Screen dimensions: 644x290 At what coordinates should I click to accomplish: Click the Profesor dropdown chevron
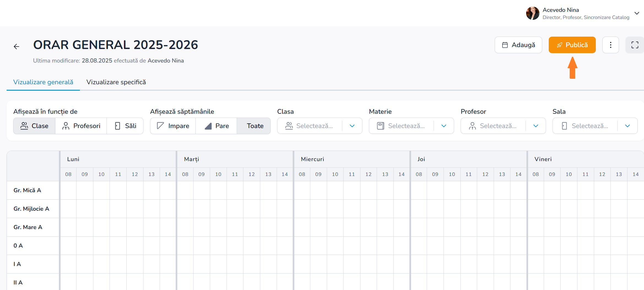[536, 126]
